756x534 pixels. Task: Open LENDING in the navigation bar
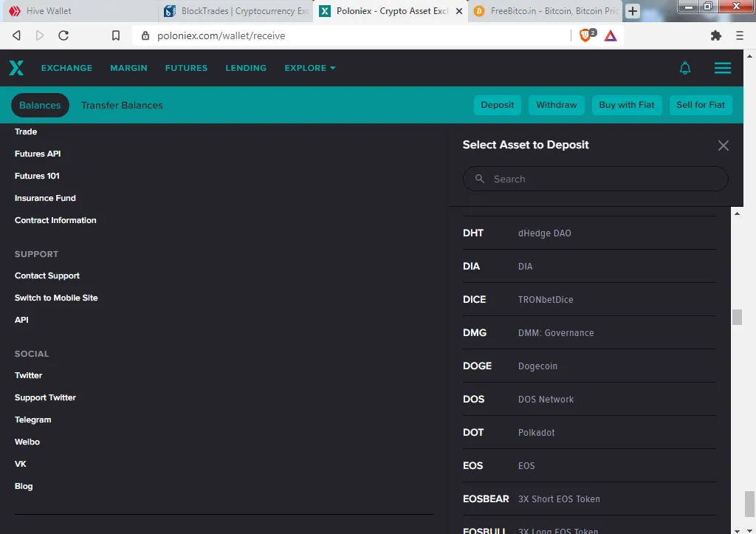[246, 68]
